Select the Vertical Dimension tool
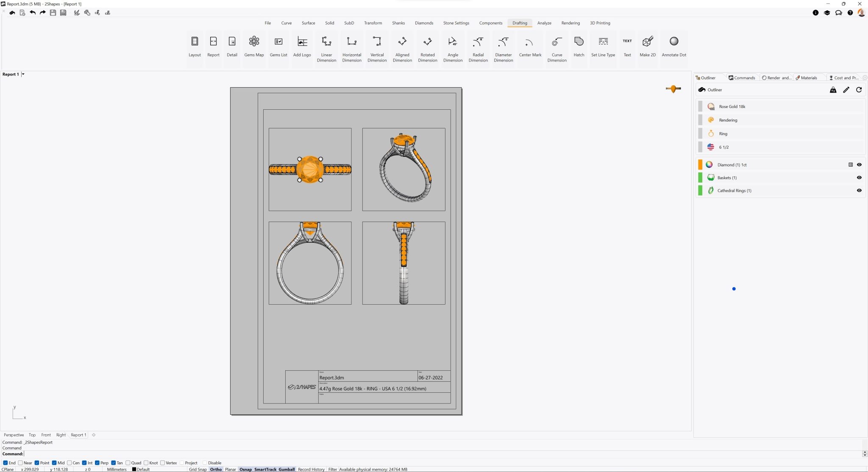The width and height of the screenshot is (868, 472). point(377,49)
